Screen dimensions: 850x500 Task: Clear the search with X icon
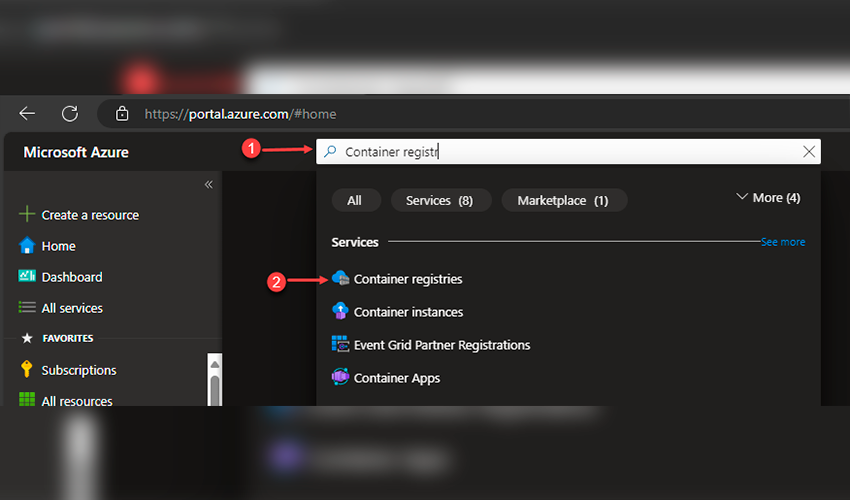(809, 152)
